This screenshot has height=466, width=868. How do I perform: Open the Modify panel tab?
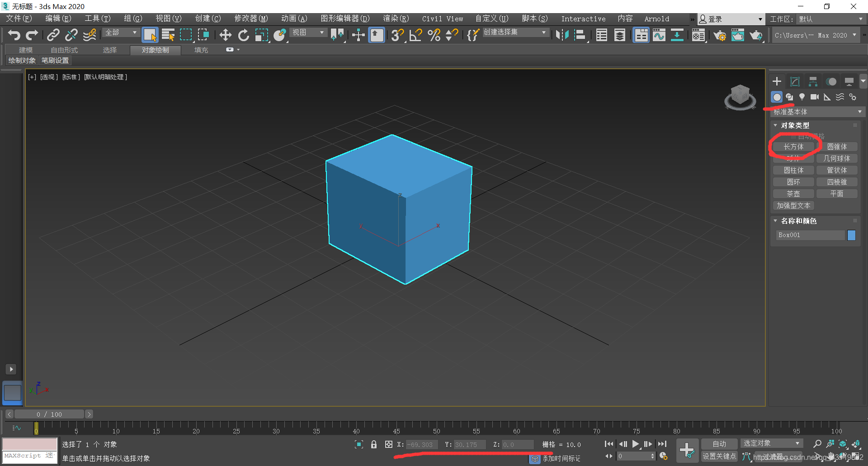click(795, 81)
